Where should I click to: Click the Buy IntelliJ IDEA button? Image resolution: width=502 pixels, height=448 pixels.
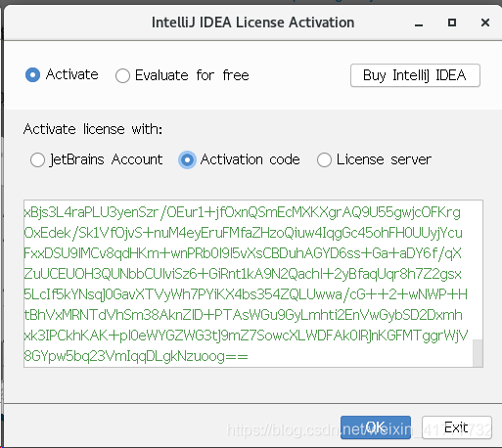pyautogui.click(x=415, y=75)
